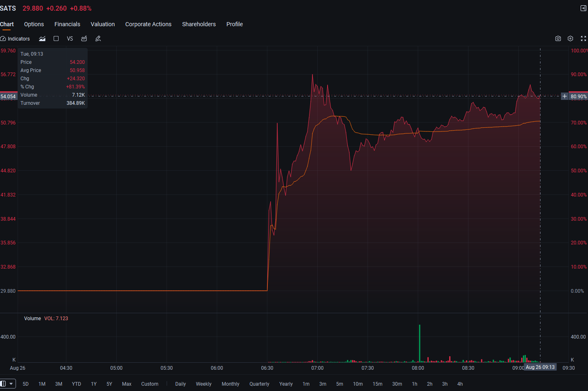The height and width of the screenshot is (391, 588).
Task: Open the Indicators panel
Action: pos(15,39)
